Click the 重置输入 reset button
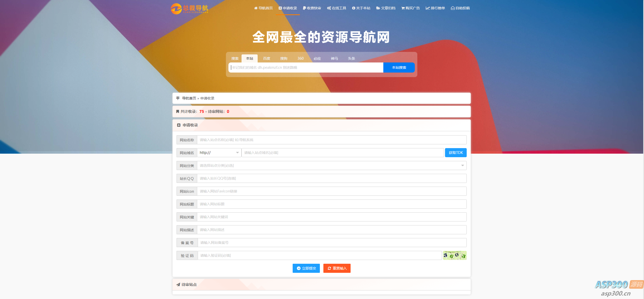Image resolution: width=644 pixels, height=299 pixels. [x=336, y=268]
